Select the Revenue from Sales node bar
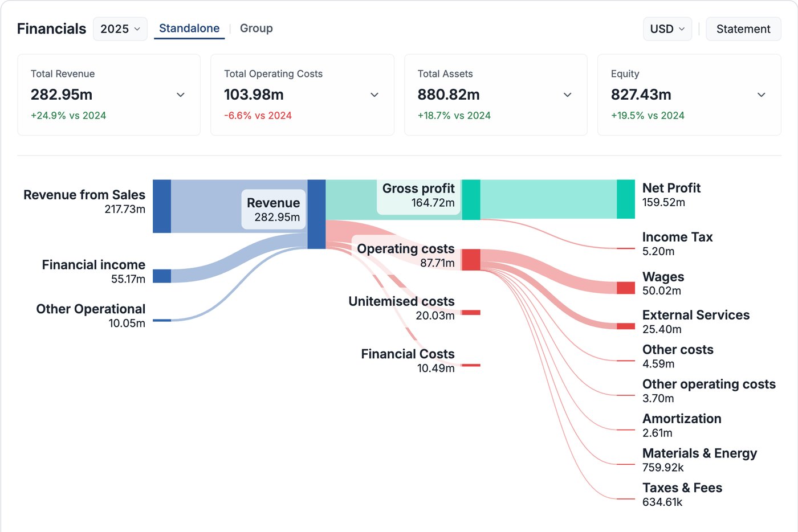This screenshot has width=798, height=532. click(162, 206)
